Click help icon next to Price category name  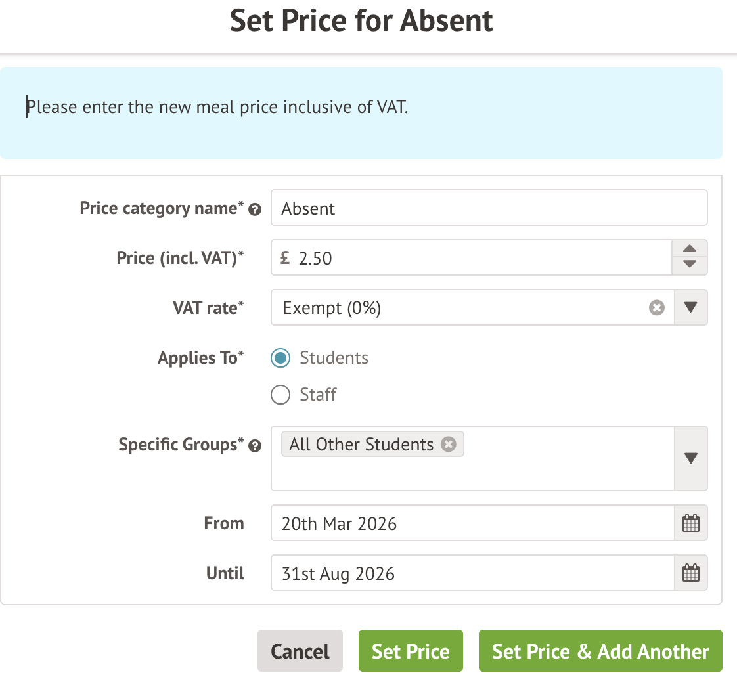point(256,210)
